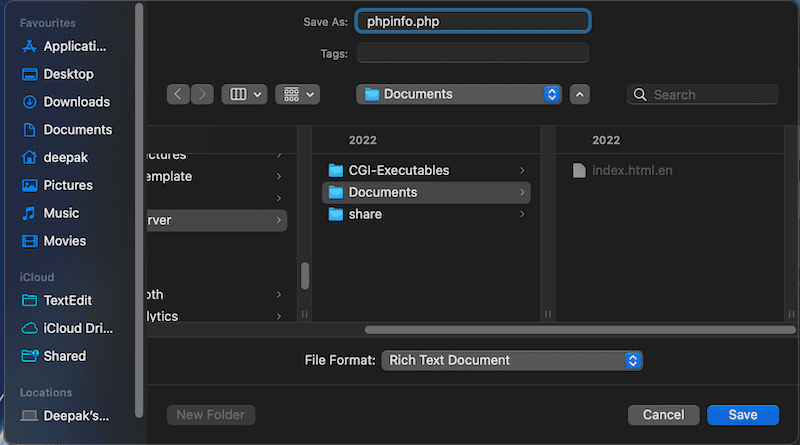
Task: Open Applications in the Favourites sidebar
Action: click(x=65, y=46)
